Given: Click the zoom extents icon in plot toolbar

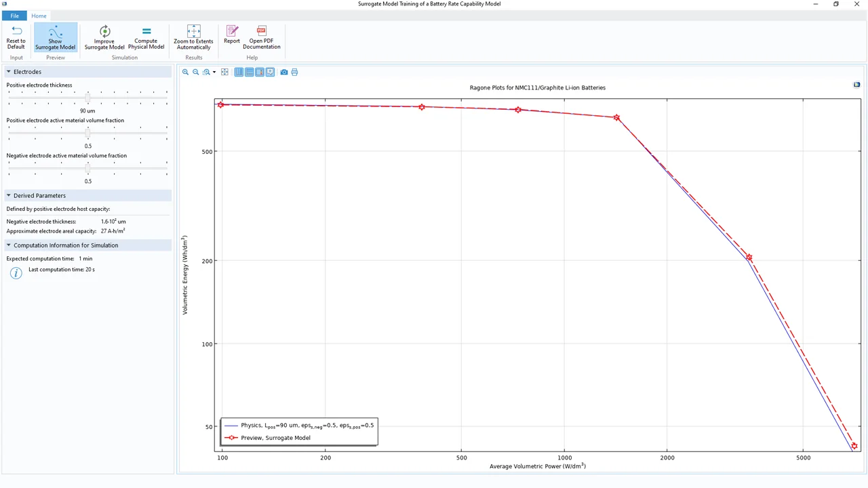Looking at the screenshot, I should click(x=224, y=72).
